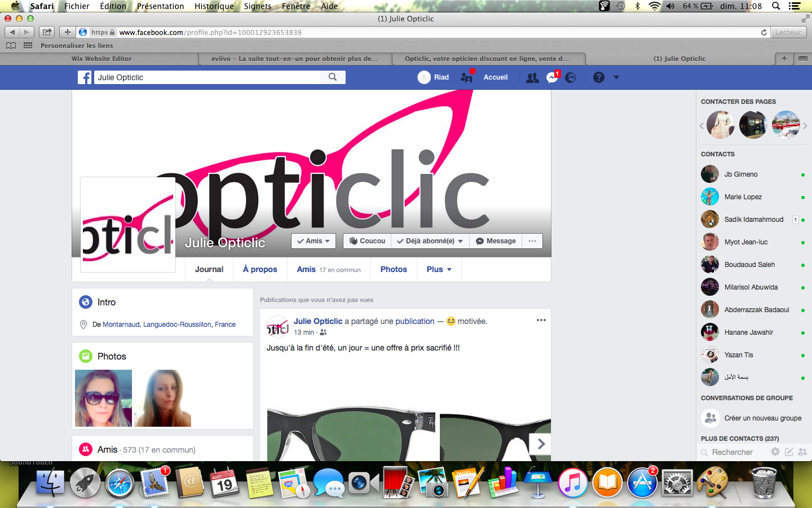The image size is (812, 508).
Task: Switch to Wix Website Editor tab
Action: (x=101, y=59)
